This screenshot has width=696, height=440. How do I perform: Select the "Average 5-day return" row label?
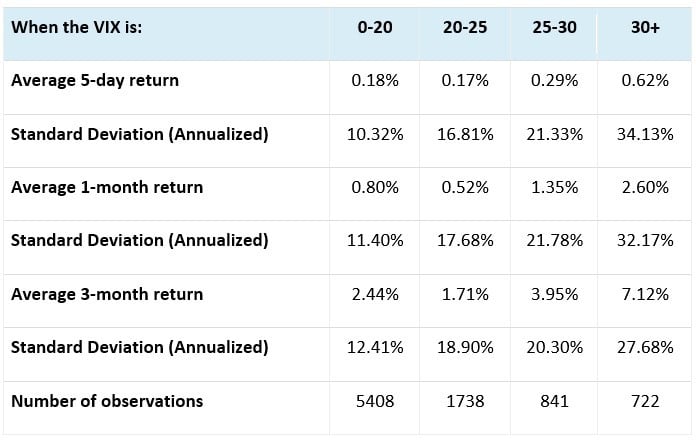click(x=95, y=80)
